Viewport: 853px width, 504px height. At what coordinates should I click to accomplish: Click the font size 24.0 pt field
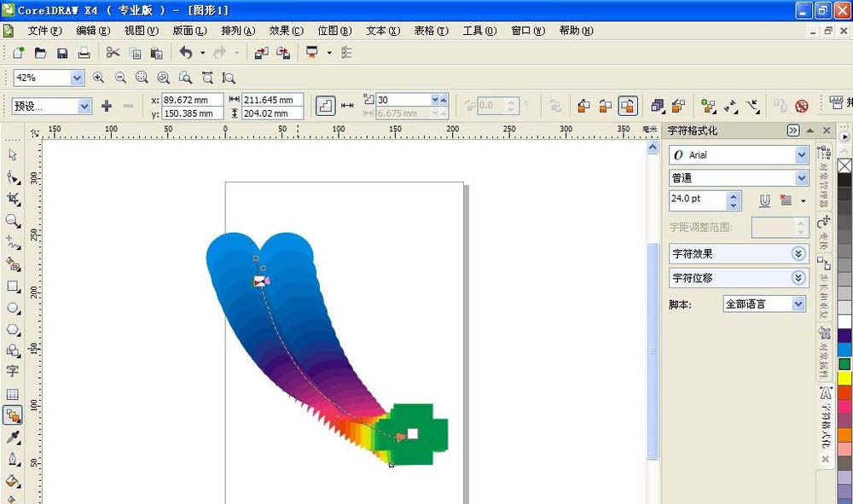tap(698, 199)
